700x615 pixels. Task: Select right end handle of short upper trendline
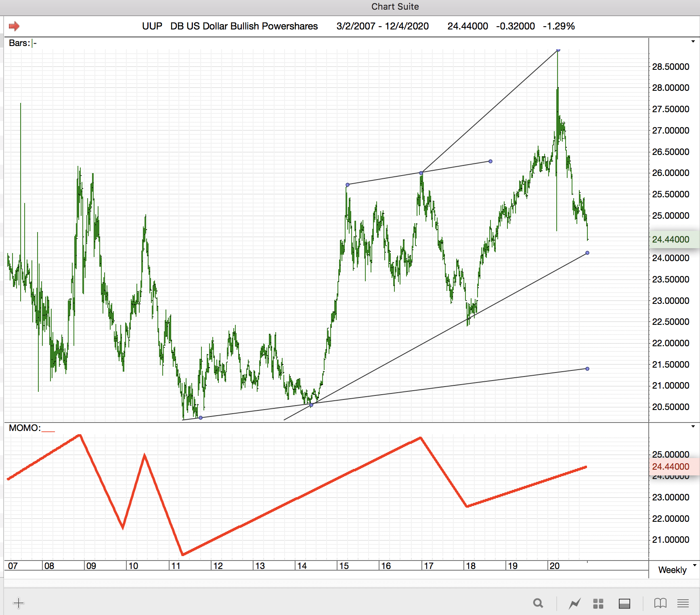click(490, 161)
